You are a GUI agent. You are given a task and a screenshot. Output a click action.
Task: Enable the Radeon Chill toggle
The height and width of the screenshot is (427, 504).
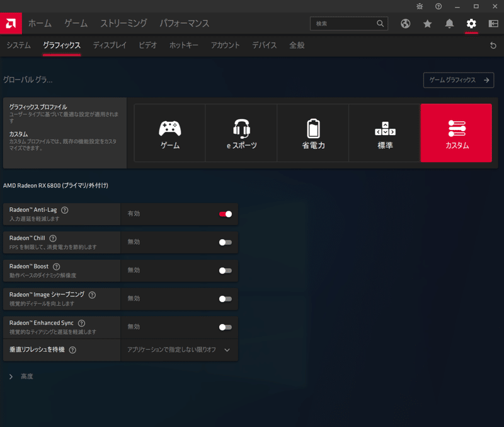(226, 242)
